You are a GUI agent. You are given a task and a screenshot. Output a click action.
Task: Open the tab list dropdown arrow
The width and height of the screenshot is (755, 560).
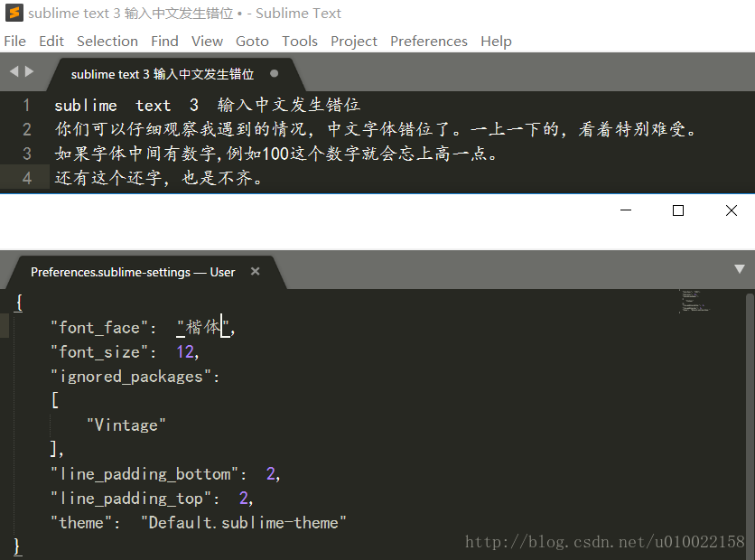(x=740, y=268)
